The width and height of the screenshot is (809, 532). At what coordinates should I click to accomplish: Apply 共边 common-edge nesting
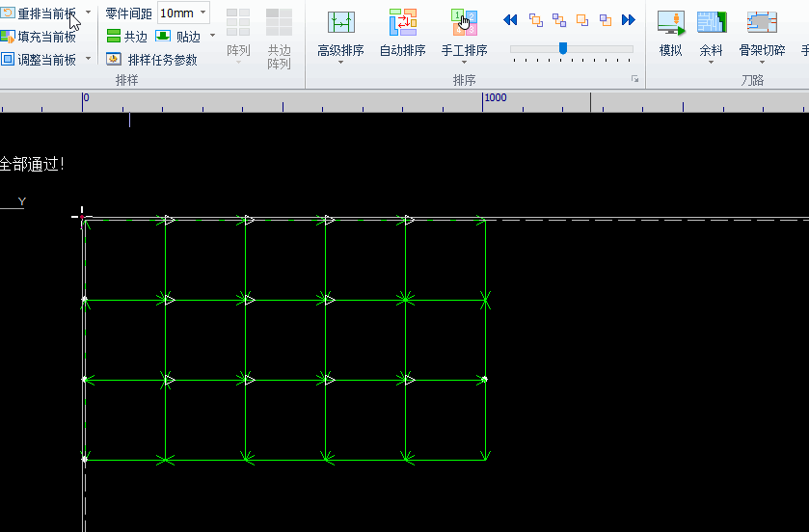pos(126,37)
